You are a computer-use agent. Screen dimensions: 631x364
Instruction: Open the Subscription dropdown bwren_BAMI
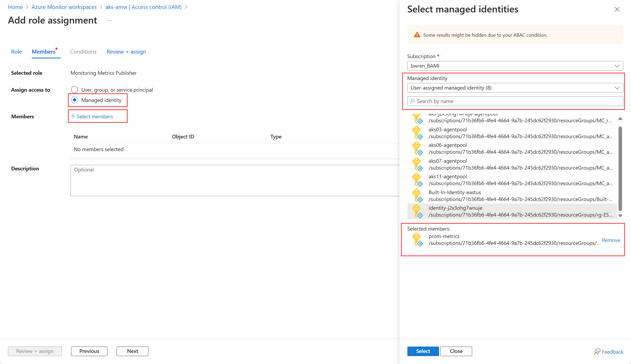515,66
